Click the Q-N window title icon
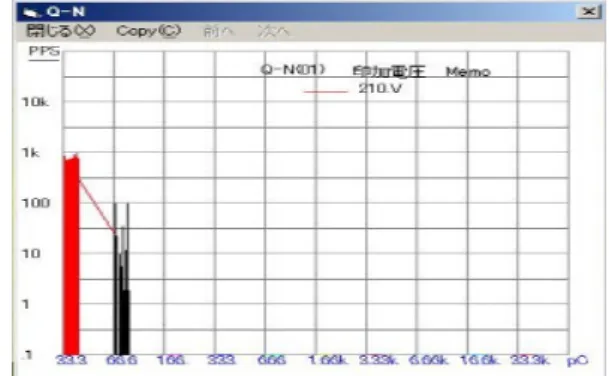Image resolution: width=609 pixels, height=376 pixels. point(32,12)
